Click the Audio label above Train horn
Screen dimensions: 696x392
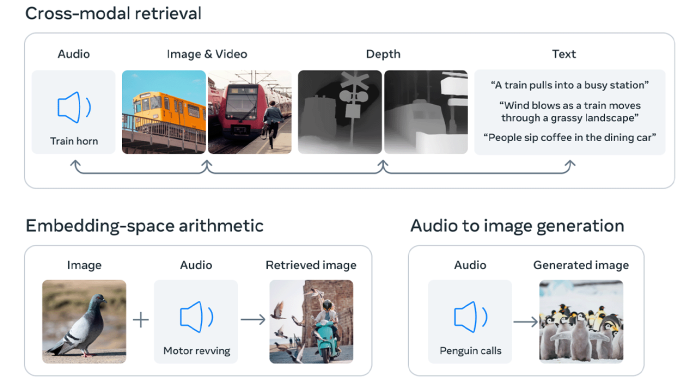tap(74, 54)
